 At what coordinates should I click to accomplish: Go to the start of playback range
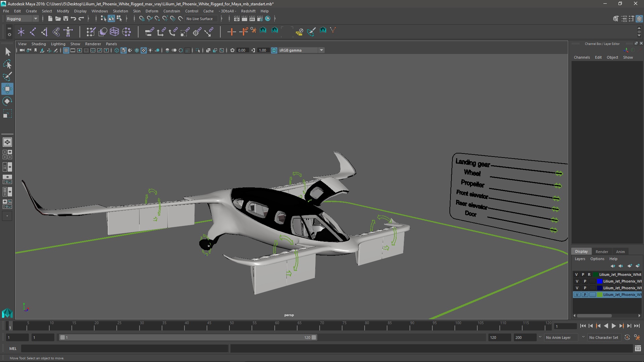click(x=583, y=326)
